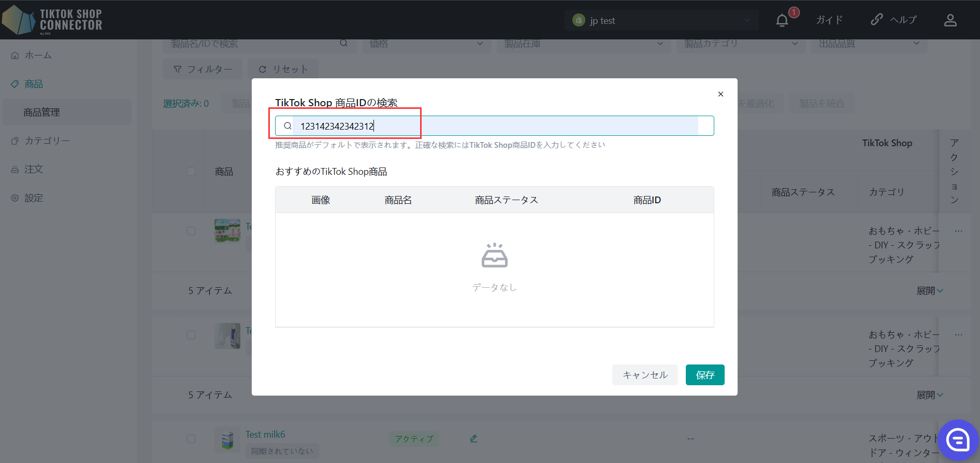Screen dimensions: 980x463
Task: Click the search magnifier in the ID field
Action: (x=287, y=126)
